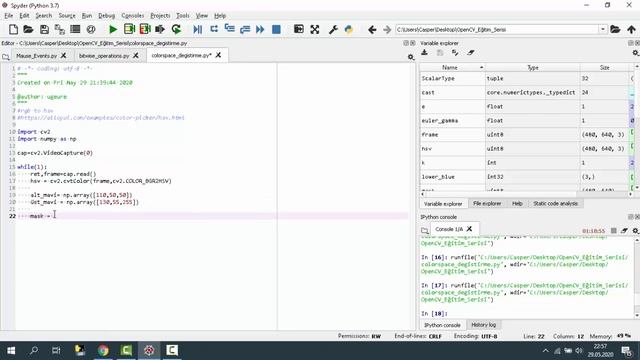
Task: Remove all variables with eraser icon
Action: click(x=471, y=53)
